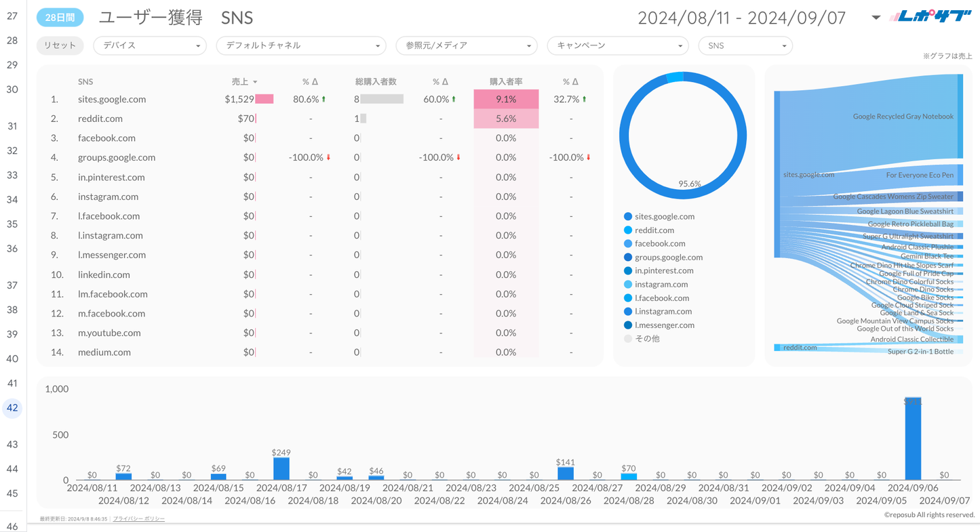Open the プライバシーポリシー link
The height and width of the screenshot is (532, 980).
coord(138,518)
